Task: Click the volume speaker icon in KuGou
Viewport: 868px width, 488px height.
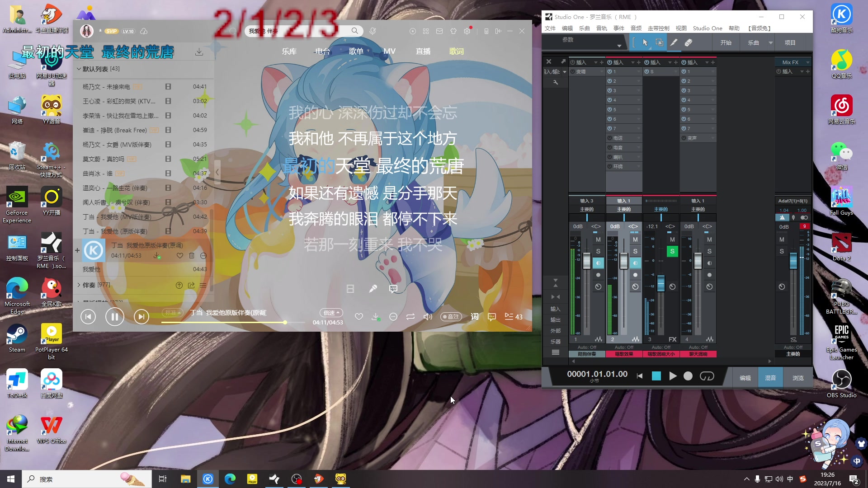Action: click(427, 317)
